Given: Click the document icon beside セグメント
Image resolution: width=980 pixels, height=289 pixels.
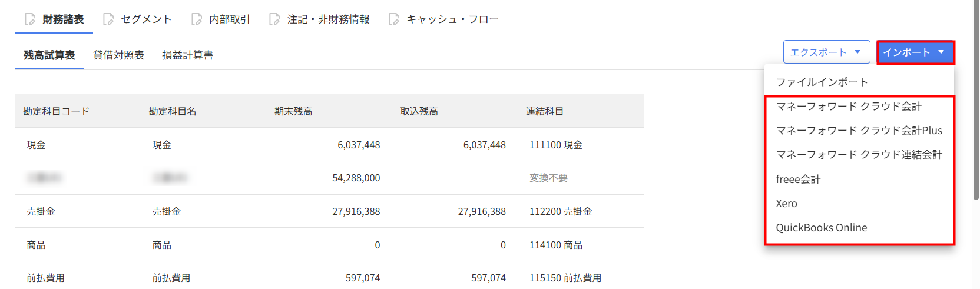Looking at the screenshot, I should (x=108, y=19).
